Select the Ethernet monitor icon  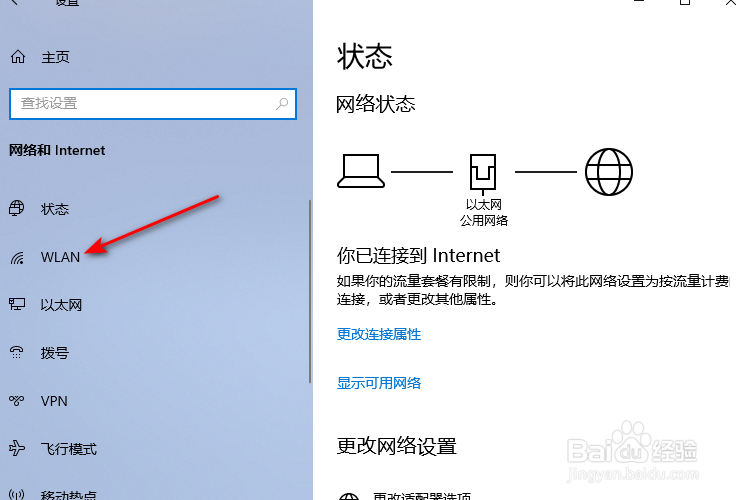point(17,304)
